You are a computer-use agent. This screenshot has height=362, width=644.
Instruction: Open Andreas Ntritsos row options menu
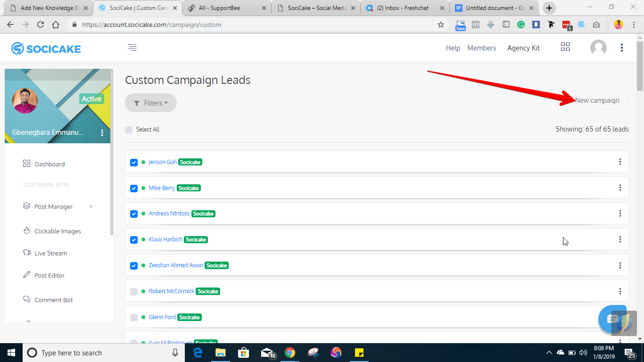(620, 214)
